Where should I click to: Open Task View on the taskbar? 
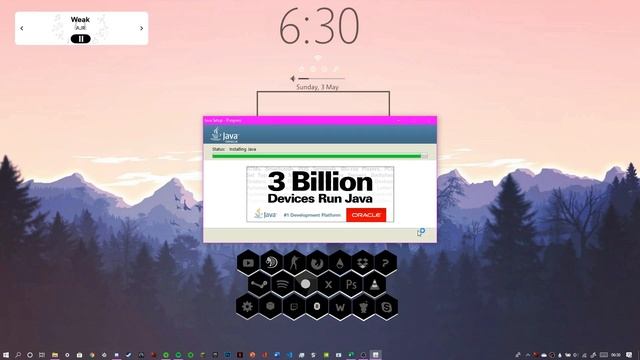pos(42,355)
